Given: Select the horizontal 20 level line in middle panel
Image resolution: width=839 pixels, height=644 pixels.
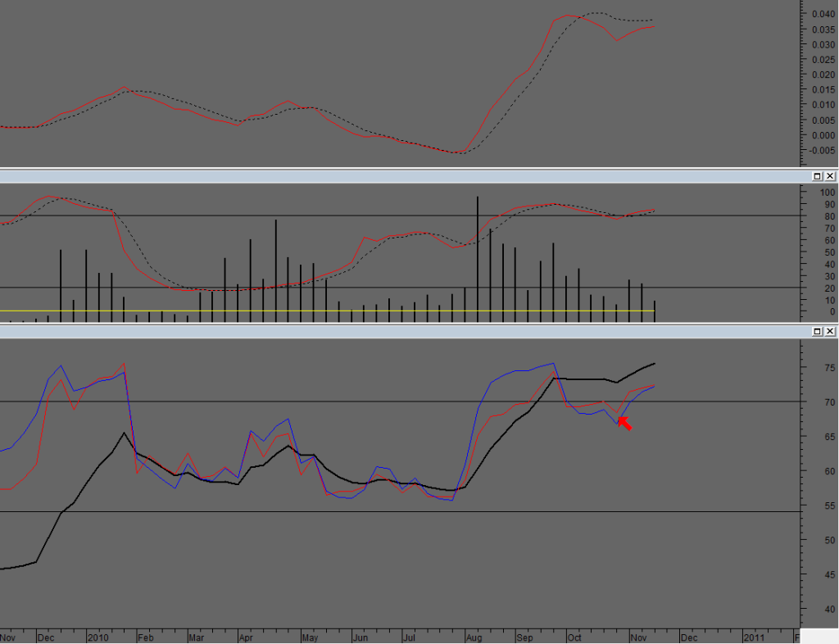Looking at the screenshot, I should tap(400, 288).
